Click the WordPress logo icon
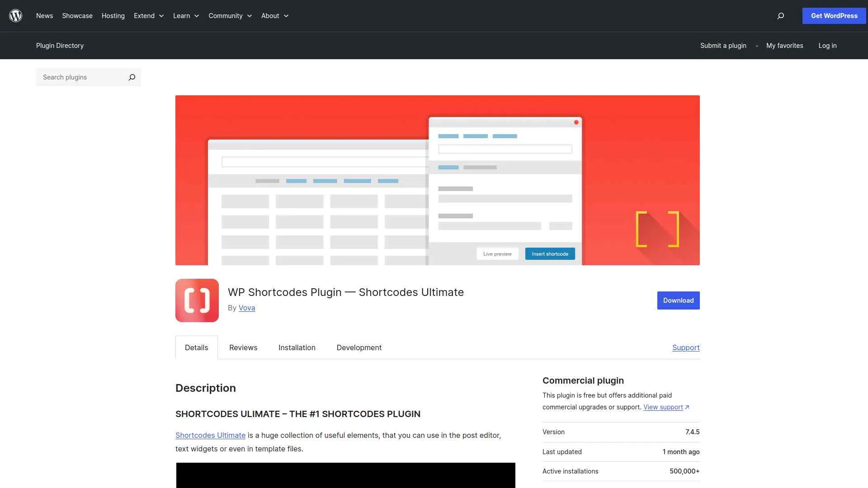 tap(16, 15)
